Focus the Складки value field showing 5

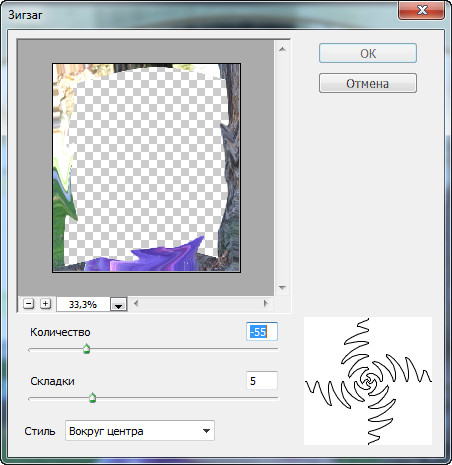pos(262,380)
